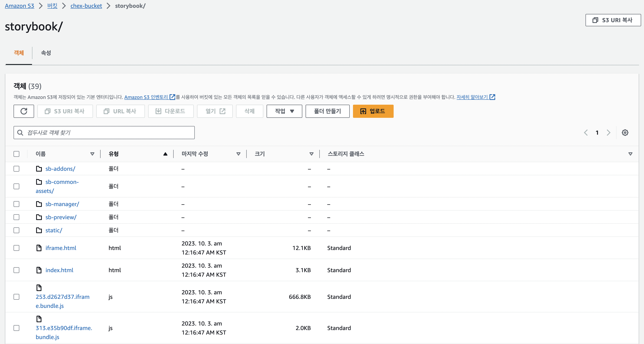This screenshot has height=344, width=644.
Task: Open the sb-common-assets/ folder
Action: point(57,186)
